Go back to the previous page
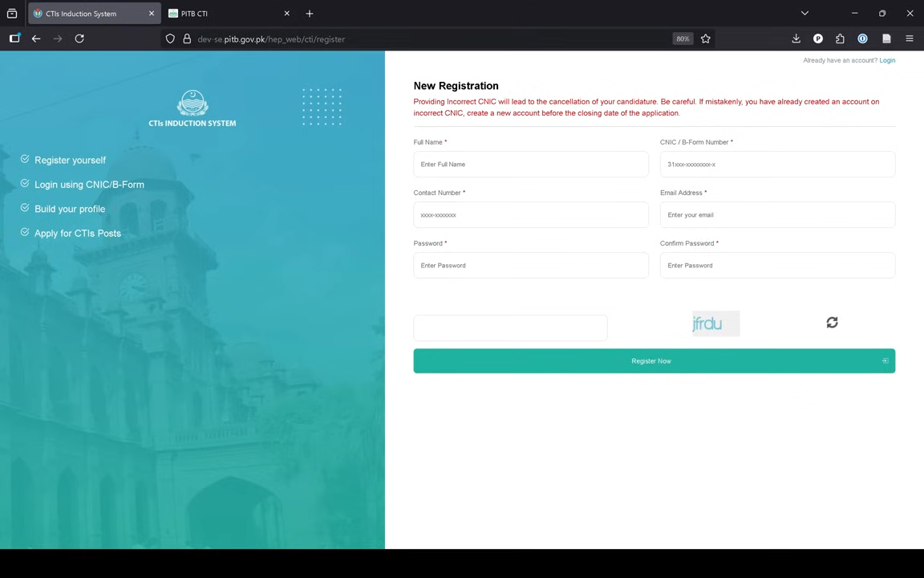This screenshot has width=924, height=578. pos(36,39)
